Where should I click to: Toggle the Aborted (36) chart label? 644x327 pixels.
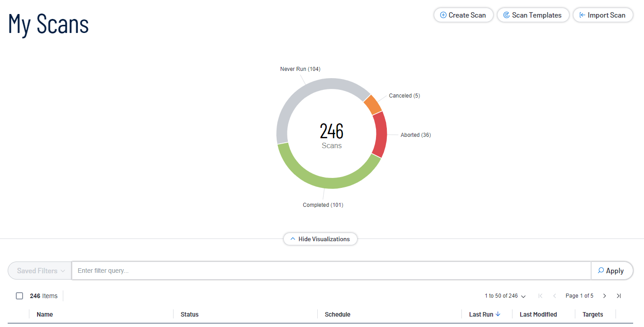pyautogui.click(x=415, y=135)
